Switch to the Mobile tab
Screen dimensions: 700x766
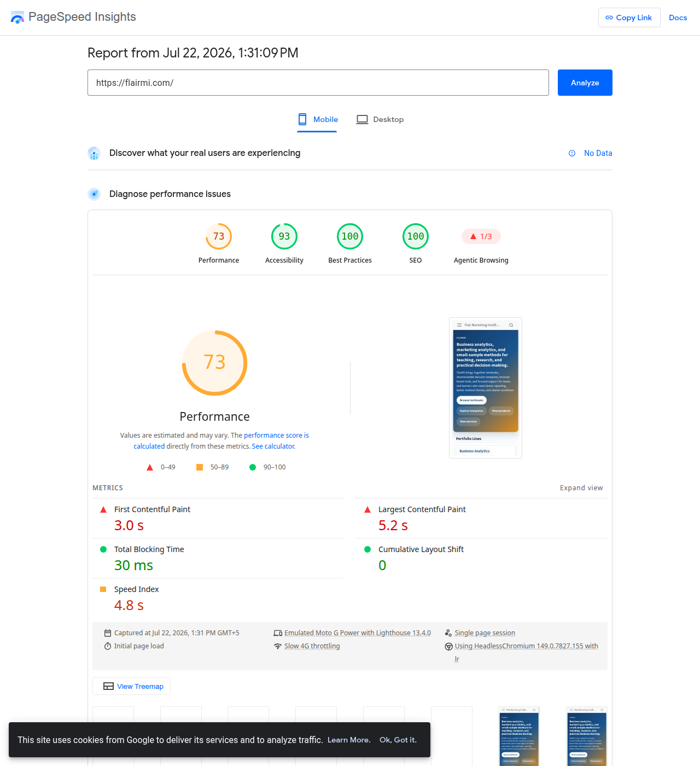(317, 119)
